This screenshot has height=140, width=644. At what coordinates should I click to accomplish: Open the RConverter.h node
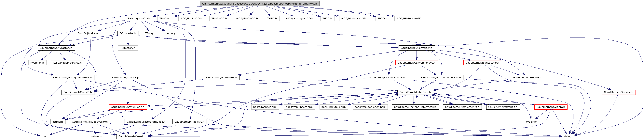click(x=128, y=33)
